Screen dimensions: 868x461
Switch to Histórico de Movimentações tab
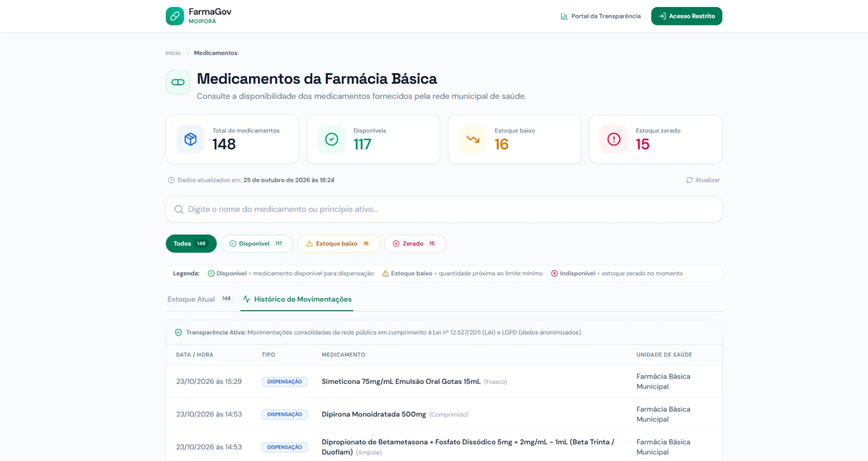point(297,299)
